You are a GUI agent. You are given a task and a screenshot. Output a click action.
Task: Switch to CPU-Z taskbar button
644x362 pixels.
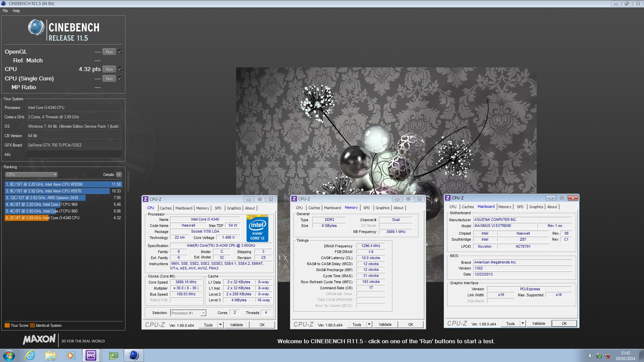[91, 355]
